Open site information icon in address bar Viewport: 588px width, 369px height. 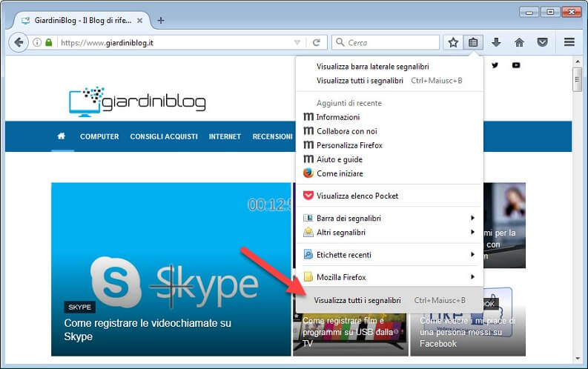(37, 42)
